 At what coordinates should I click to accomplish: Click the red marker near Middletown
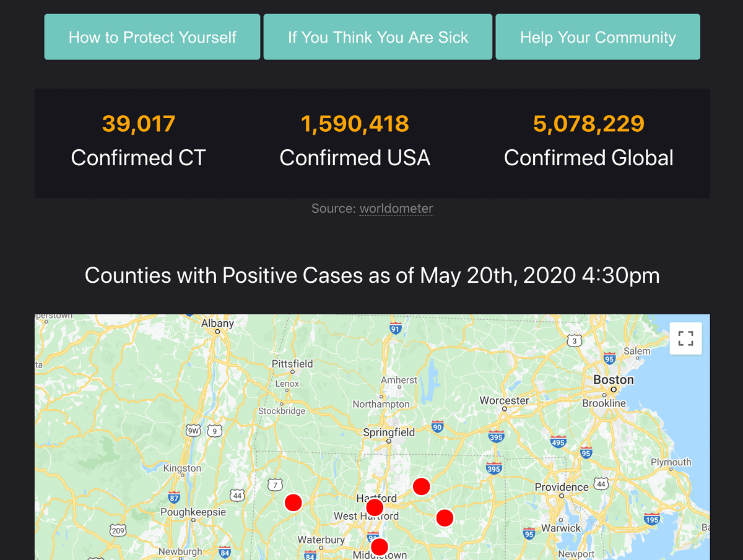(x=379, y=547)
